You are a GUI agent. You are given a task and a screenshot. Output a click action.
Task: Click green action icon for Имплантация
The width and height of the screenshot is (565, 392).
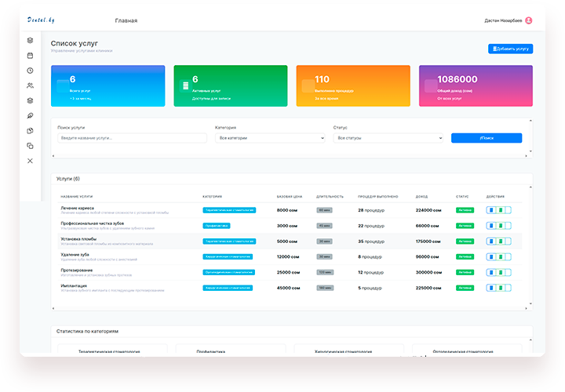(501, 288)
